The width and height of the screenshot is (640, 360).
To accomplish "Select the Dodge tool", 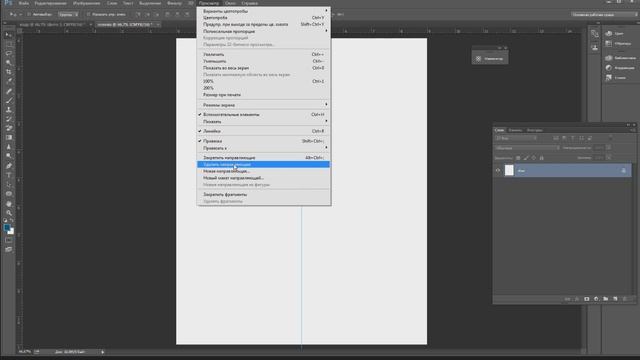I will [x=9, y=156].
